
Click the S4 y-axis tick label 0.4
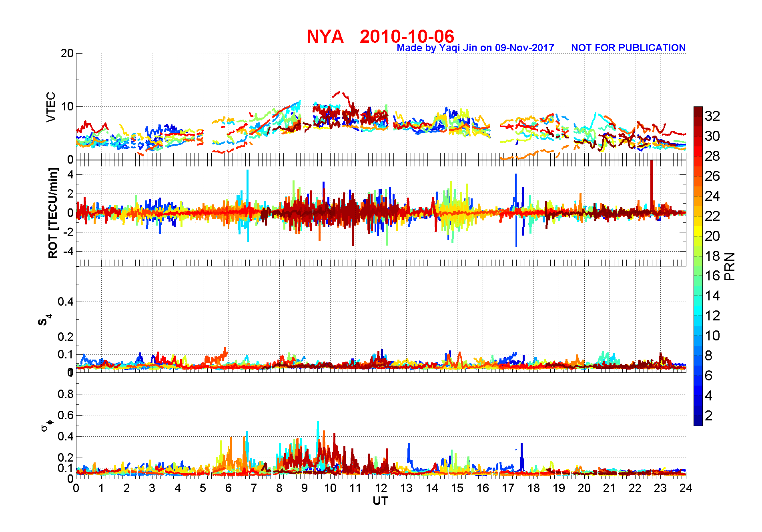click(66, 302)
